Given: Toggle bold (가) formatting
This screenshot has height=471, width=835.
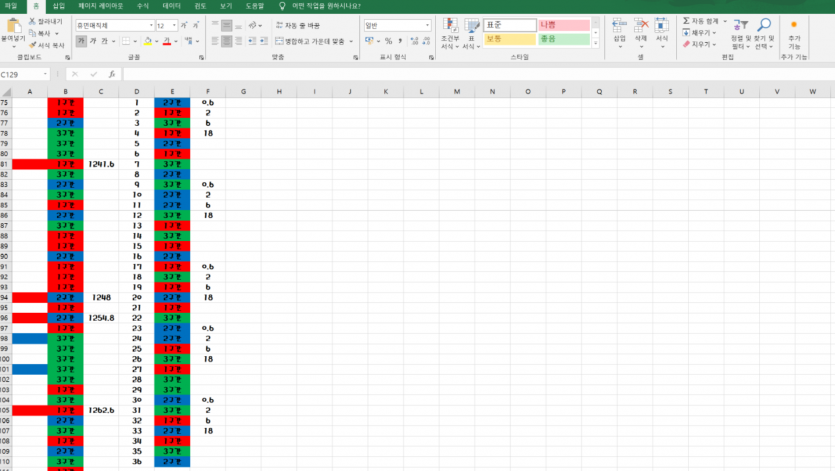Looking at the screenshot, I should (81, 41).
